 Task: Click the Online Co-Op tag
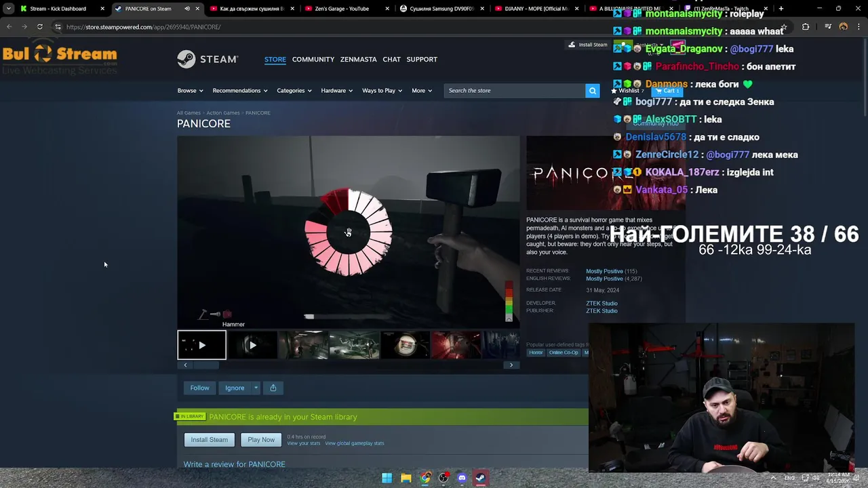point(564,352)
